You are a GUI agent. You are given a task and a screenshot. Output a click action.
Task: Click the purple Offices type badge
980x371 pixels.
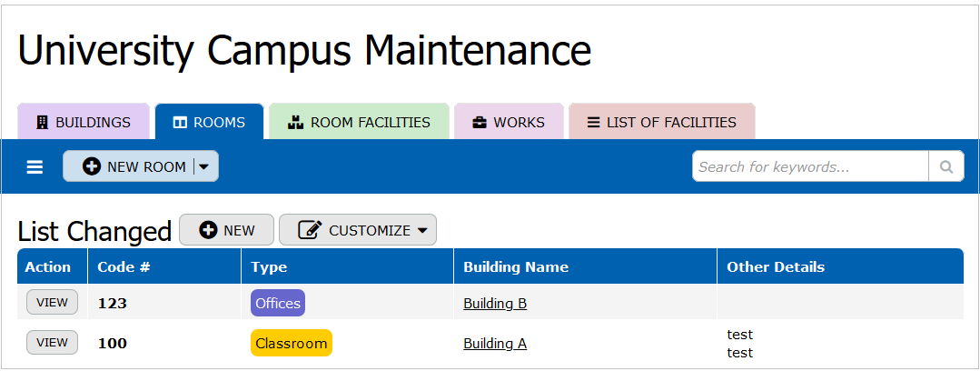[278, 303]
